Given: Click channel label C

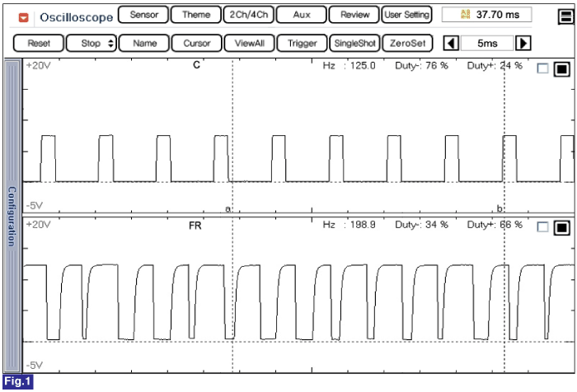Looking at the screenshot, I should click(196, 65).
